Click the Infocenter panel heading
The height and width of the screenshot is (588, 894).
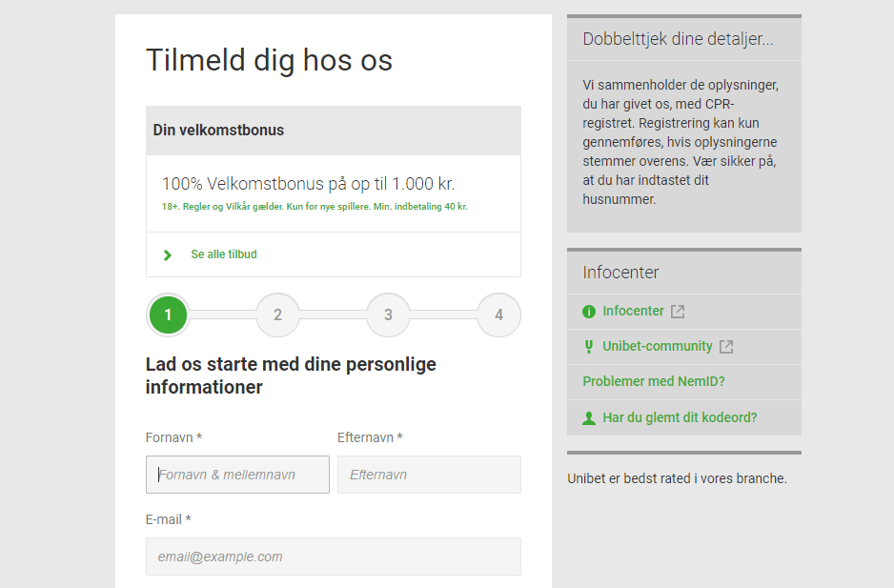pyautogui.click(x=620, y=272)
